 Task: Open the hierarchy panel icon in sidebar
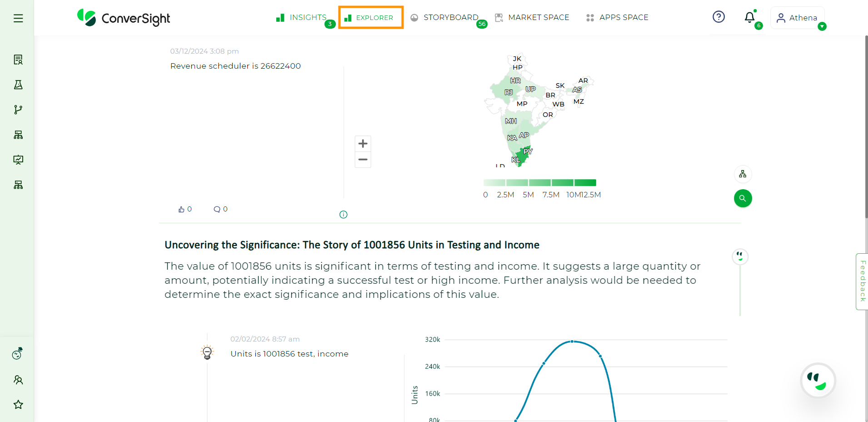18,134
